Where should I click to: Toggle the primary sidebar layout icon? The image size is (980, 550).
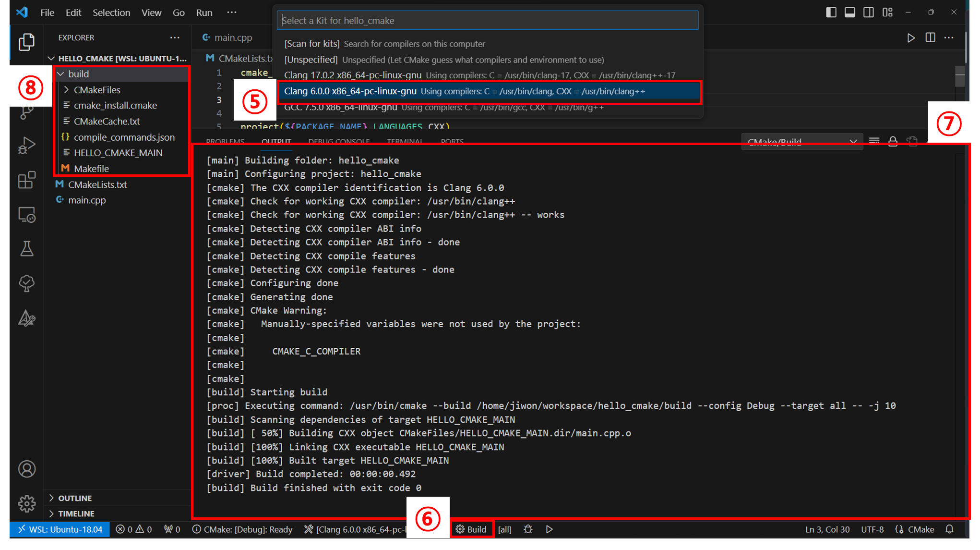(831, 12)
